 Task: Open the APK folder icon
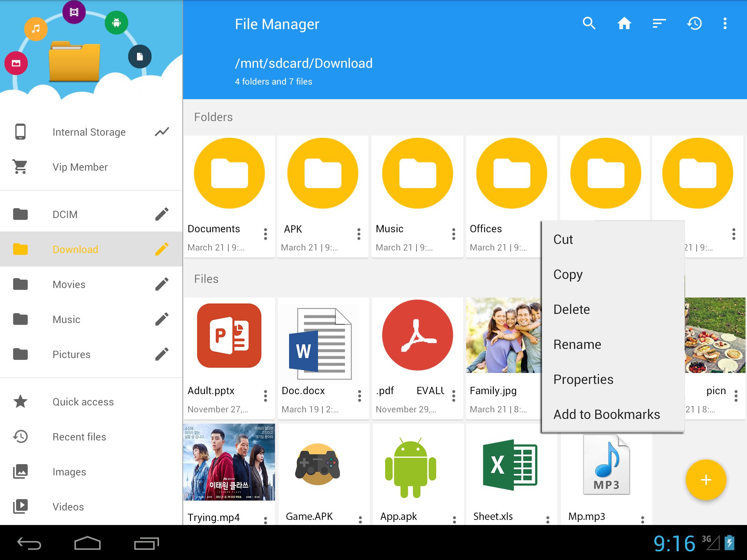[x=323, y=173]
